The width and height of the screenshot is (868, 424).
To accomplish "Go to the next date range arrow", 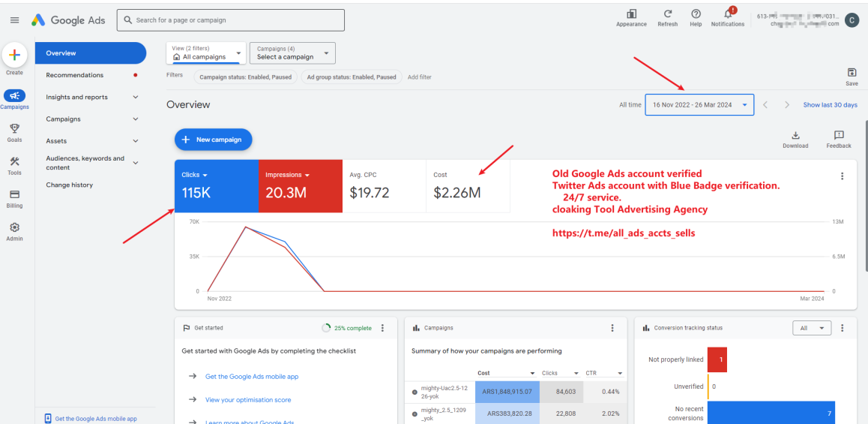I will point(786,105).
